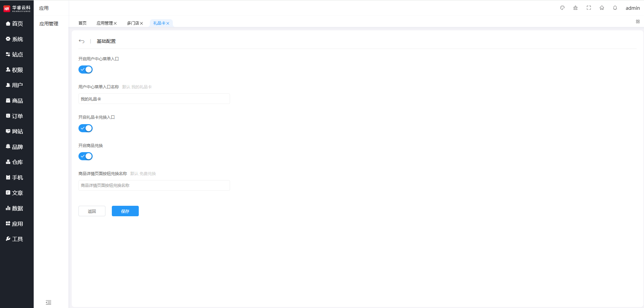Open the tab options grid menu
The width and height of the screenshot is (644, 308).
click(x=638, y=22)
